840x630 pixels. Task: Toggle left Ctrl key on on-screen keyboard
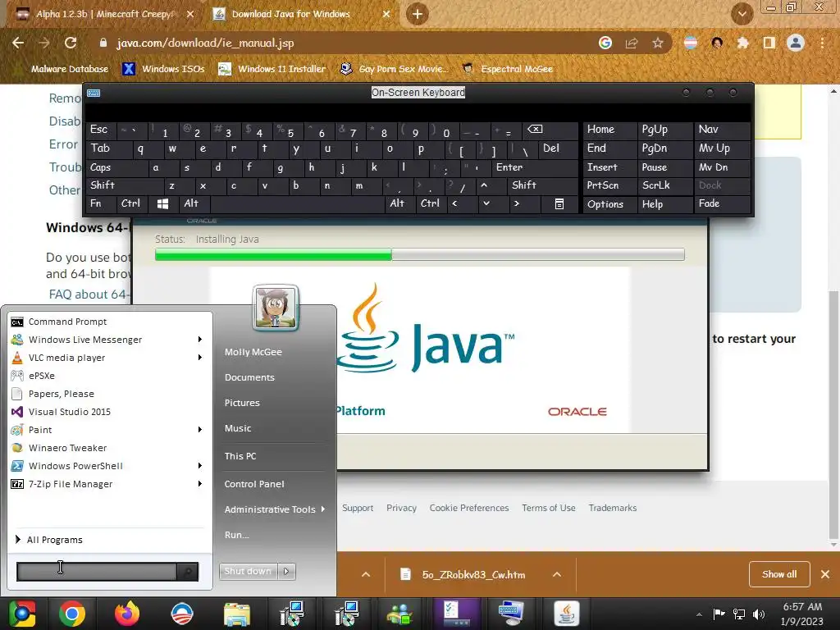point(131,203)
